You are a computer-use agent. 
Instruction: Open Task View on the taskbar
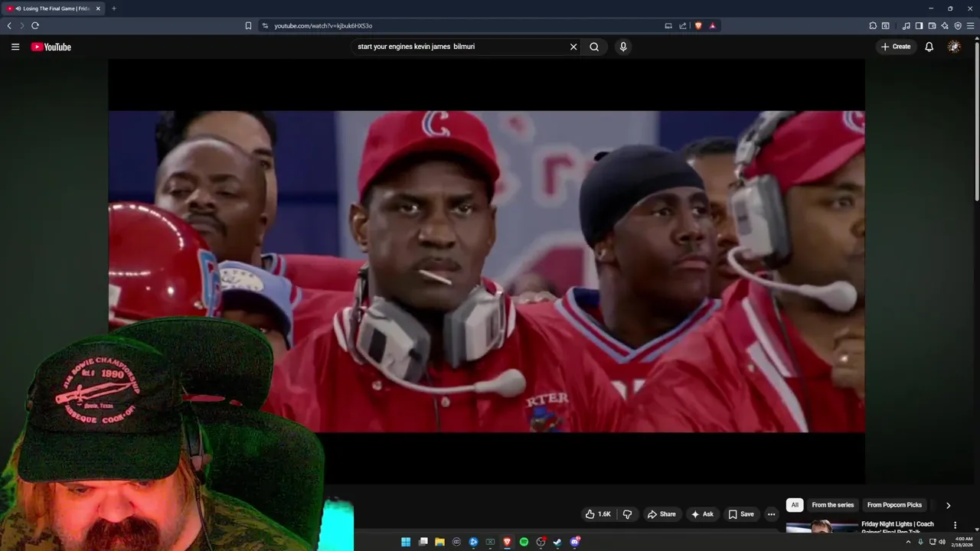pos(423,542)
